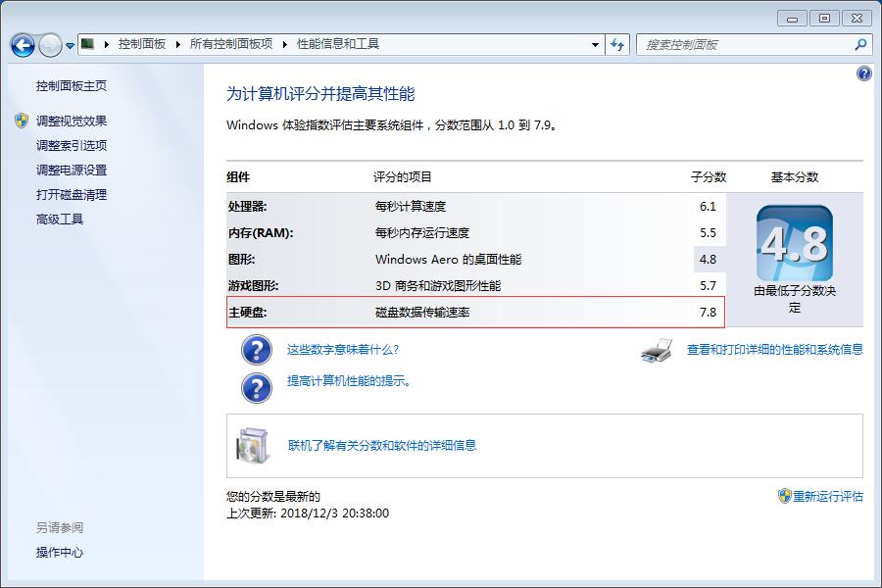This screenshot has height=588, width=882.
Task: Click the blue question mark beside "这些数字意味着什么?"
Action: tap(256, 351)
